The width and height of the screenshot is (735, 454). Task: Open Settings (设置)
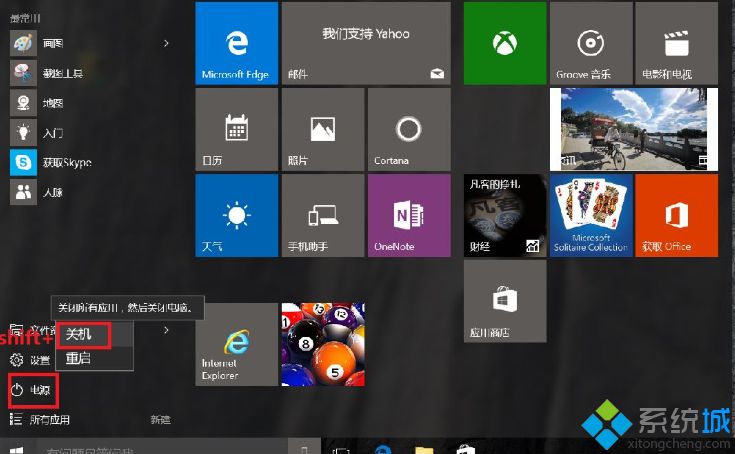coord(30,360)
